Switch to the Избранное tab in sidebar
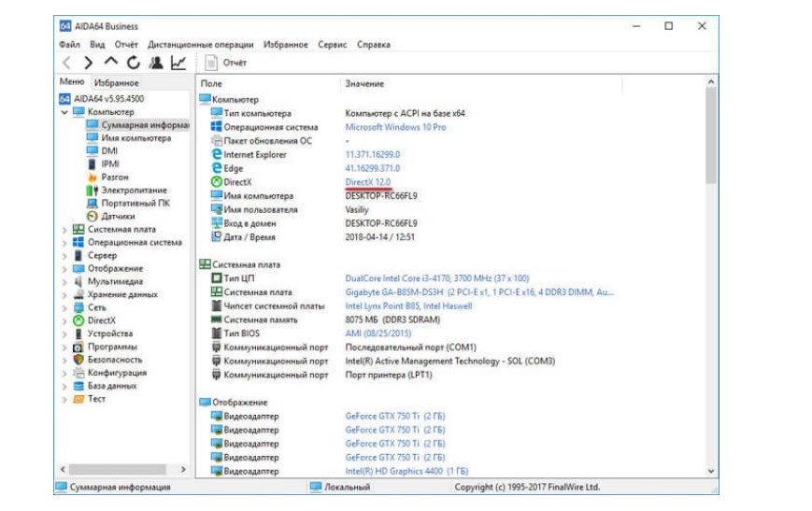Image resolution: width=812 pixels, height=511 pixels. pos(117,83)
